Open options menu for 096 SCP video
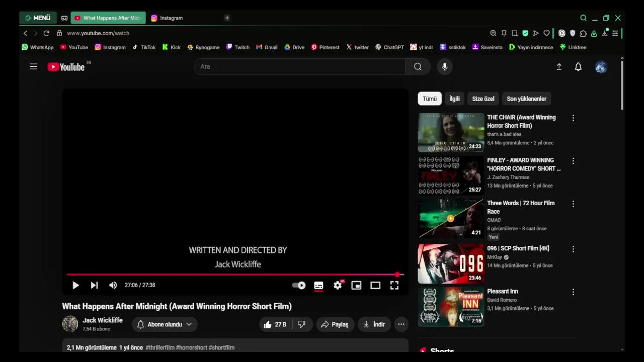644x362 pixels. pyautogui.click(x=573, y=249)
